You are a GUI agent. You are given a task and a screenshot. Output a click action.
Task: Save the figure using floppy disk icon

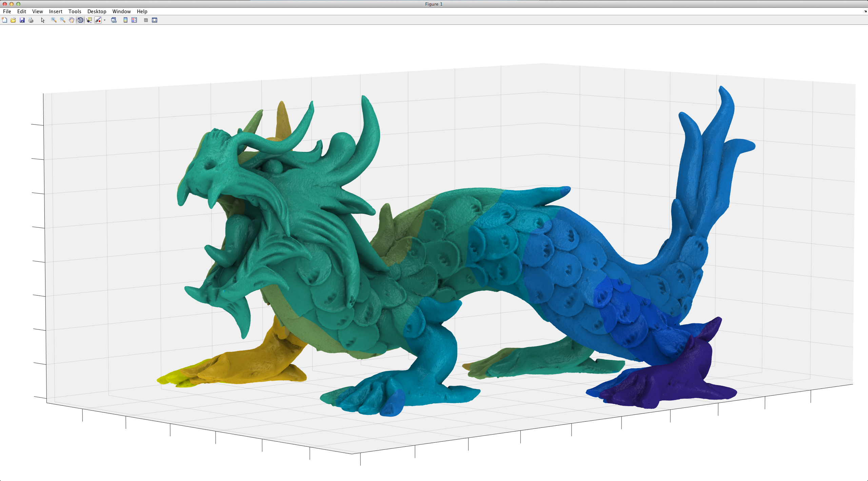pyautogui.click(x=22, y=20)
